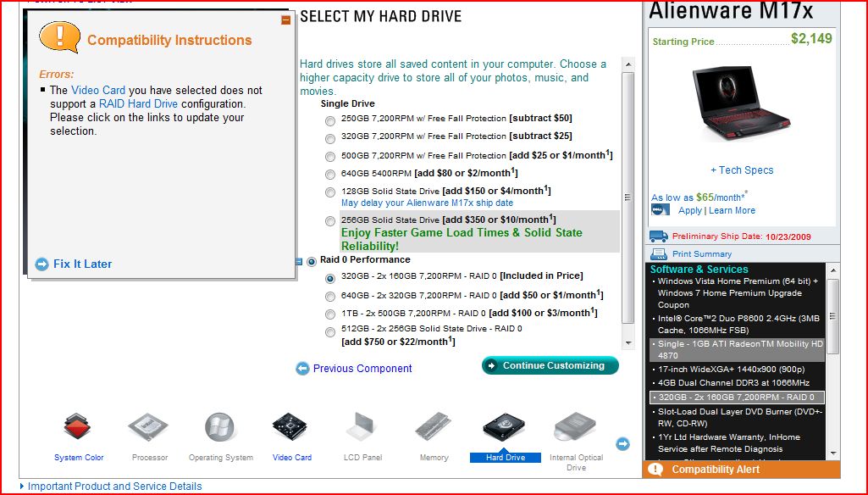Screen dimensions: 868x495
Task: Choose 640GB 2x 320GB RAID 0
Action: point(330,297)
